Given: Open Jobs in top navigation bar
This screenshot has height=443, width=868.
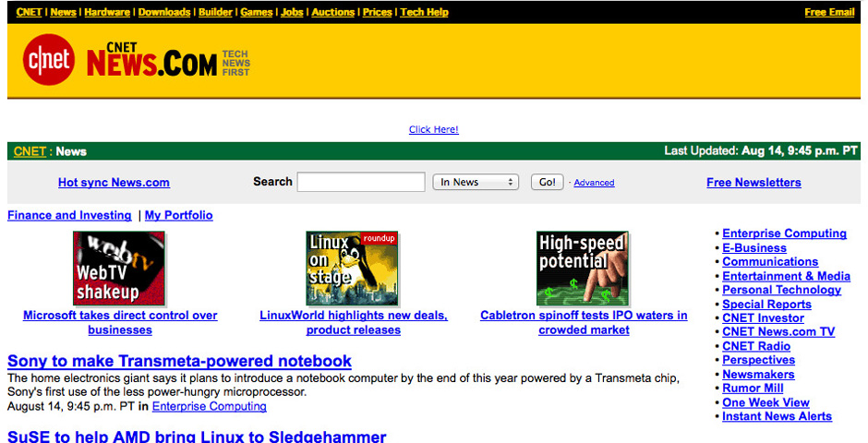Looking at the screenshot, I should pos(292,12).
